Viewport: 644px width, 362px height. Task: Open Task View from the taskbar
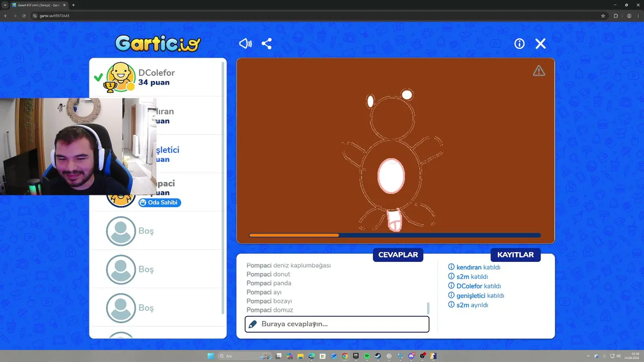coord(278,356)
